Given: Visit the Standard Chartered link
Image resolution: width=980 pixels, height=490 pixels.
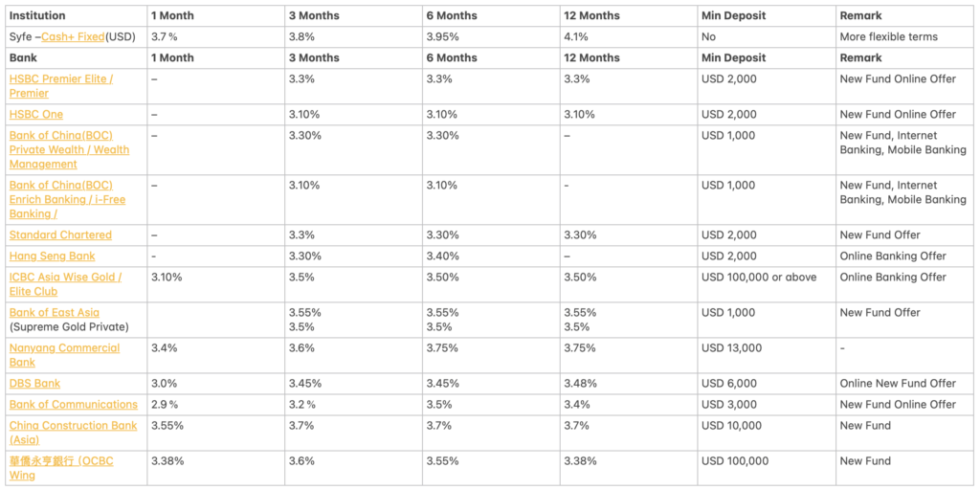Looking at the screenshot, I should coord(60,235).
